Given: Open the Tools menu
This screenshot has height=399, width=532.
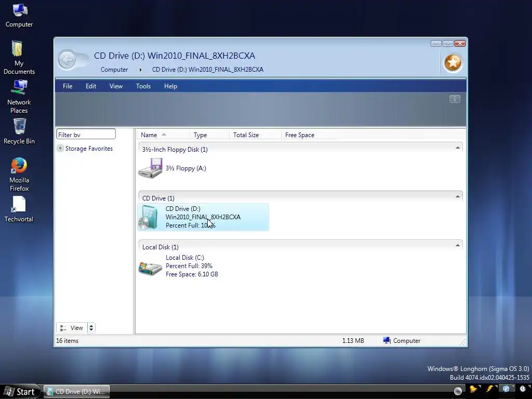Looking at the screenshot, I should click(x=143, y=86).
